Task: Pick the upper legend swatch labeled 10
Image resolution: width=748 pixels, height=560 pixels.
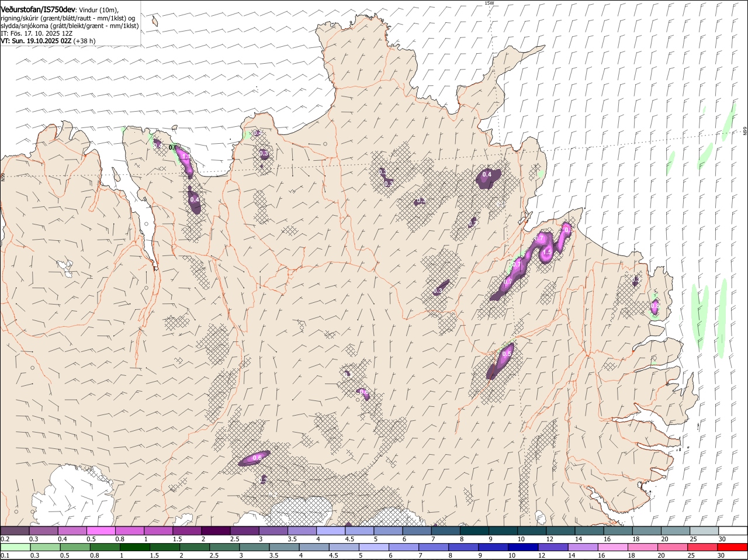Action: 531,530
